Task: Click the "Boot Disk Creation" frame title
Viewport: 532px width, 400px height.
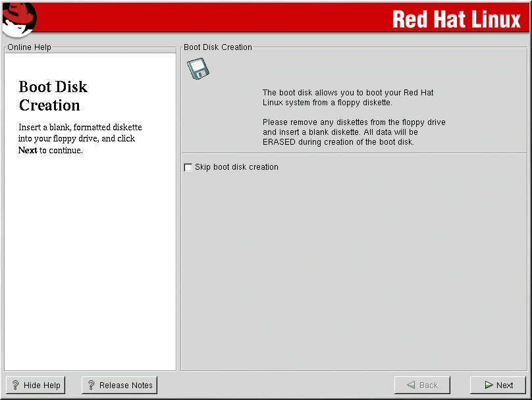Action: pyautogui.click(x=217, y=47)
